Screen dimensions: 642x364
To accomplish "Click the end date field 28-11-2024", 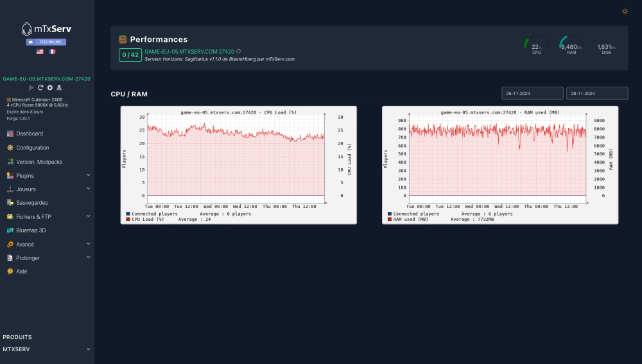I will [597, 94].
